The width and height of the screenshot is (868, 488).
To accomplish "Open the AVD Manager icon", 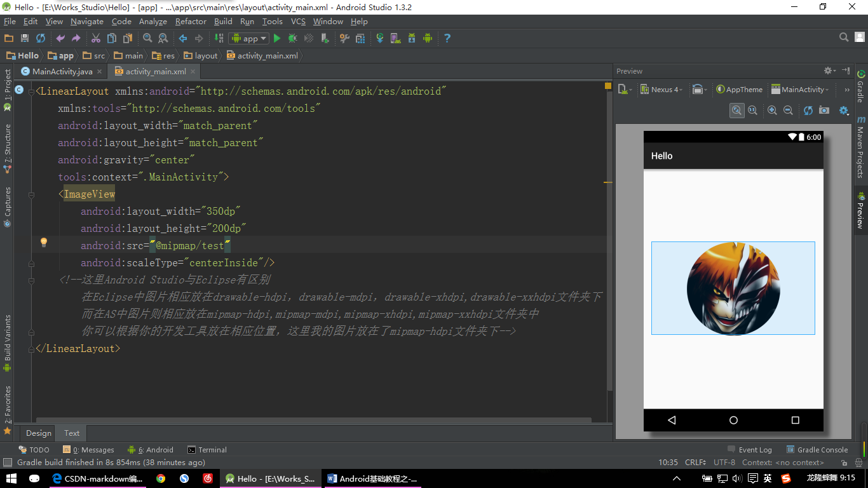I will coord(396,38).
